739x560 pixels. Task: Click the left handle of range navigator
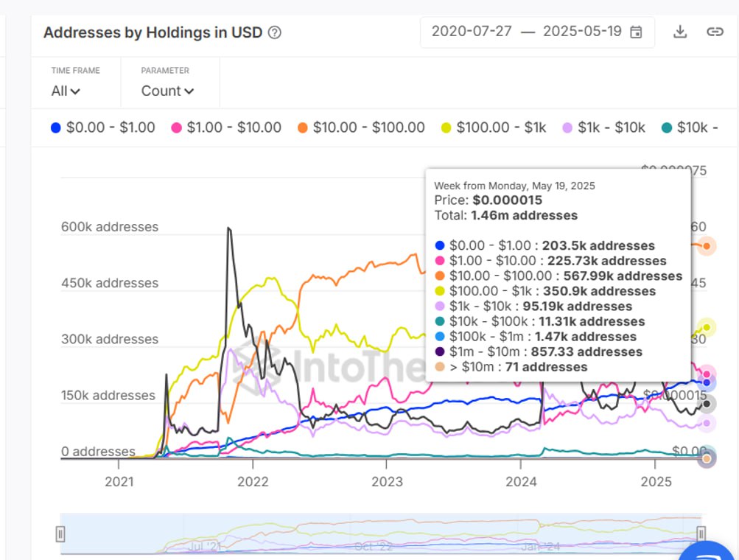pos(60,533)
